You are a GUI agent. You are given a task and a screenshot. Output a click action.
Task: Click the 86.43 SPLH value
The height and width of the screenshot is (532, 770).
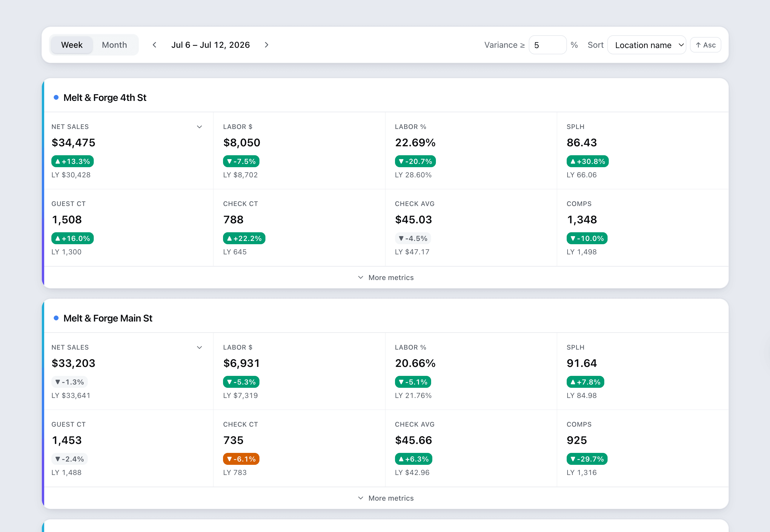click(582, 143)
